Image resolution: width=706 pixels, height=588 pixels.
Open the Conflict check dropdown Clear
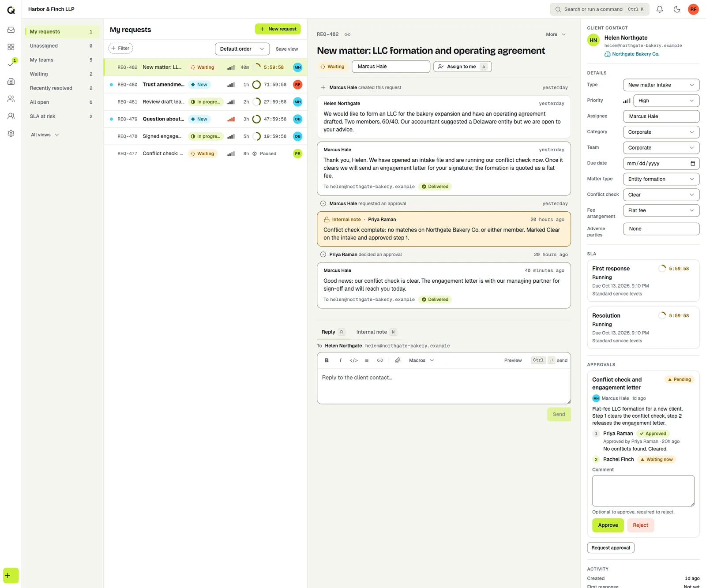click(x=661, y=195)
